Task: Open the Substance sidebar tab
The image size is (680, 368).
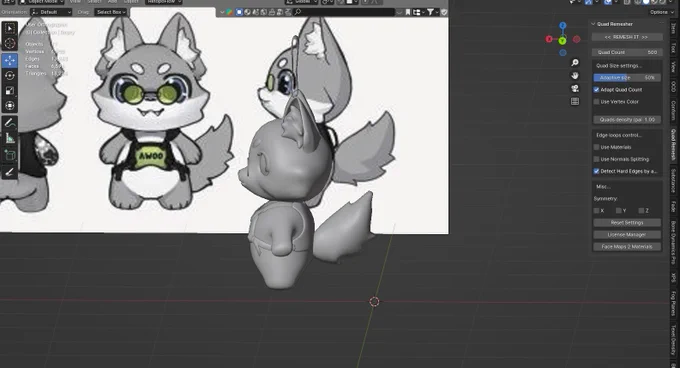Action: tap(673, 181)
